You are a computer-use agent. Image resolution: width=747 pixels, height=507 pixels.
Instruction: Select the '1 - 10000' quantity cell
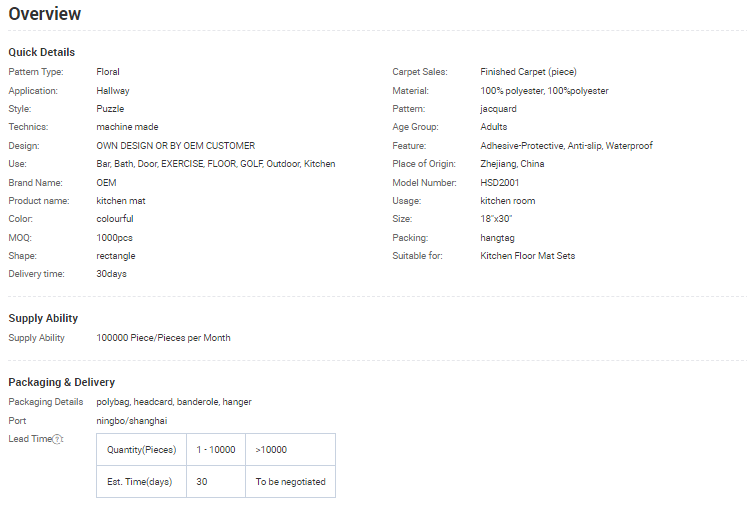[216, 450]
